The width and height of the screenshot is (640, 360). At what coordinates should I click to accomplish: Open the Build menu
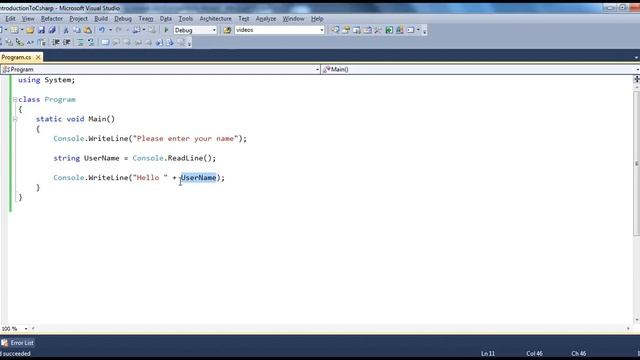(101, 19)
